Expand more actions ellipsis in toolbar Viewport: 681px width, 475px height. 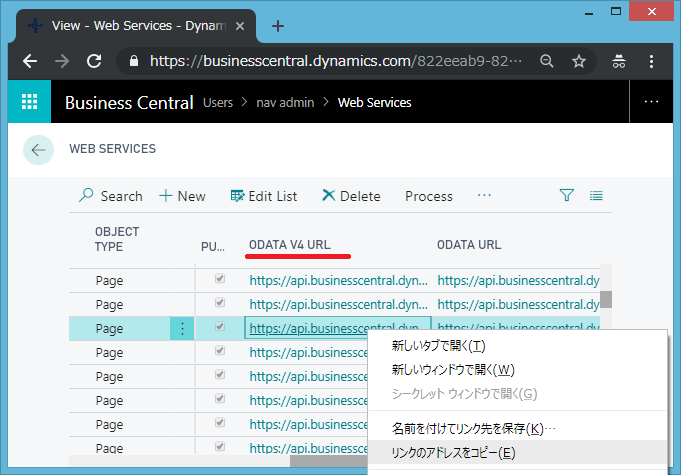(485, 196)
